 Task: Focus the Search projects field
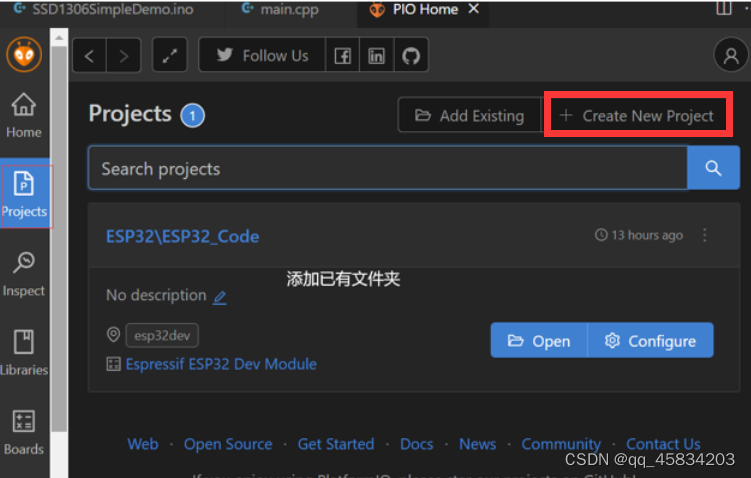click(388, 168)
